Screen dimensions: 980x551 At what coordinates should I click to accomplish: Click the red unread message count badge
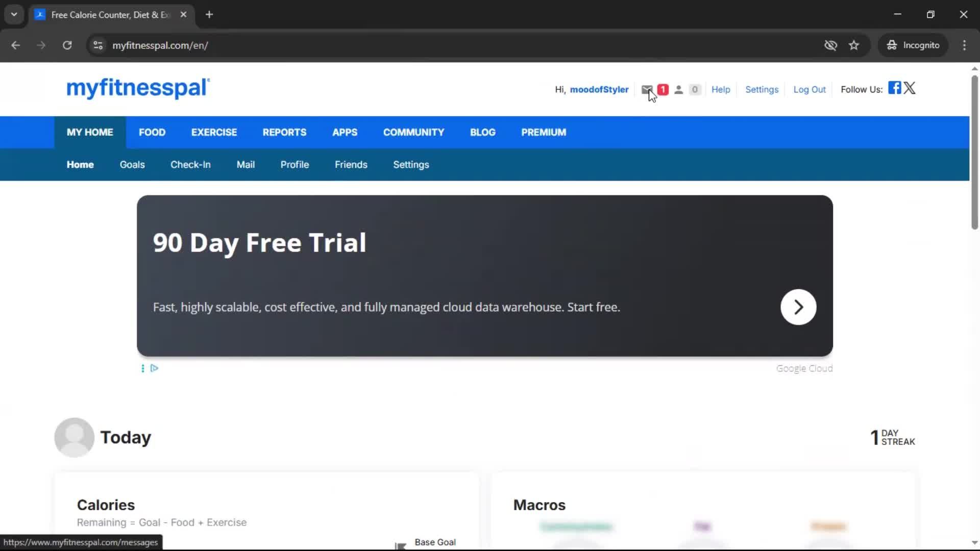tap(663, 89)
